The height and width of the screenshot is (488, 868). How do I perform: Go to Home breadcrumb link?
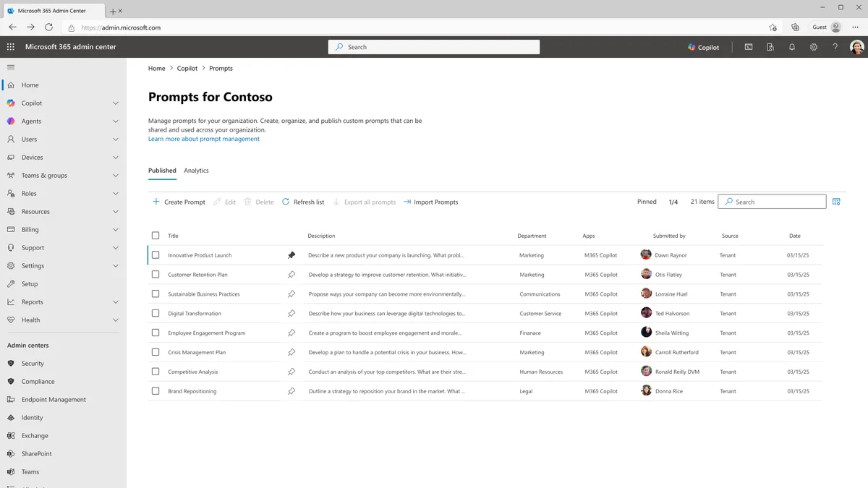click(157, 68)
